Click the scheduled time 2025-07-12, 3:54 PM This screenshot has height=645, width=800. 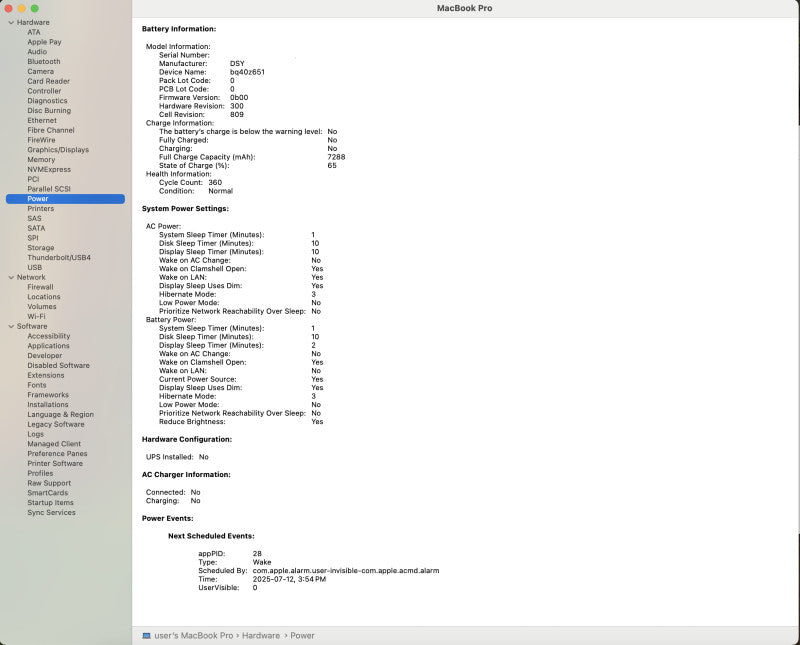tap(289, 579)
